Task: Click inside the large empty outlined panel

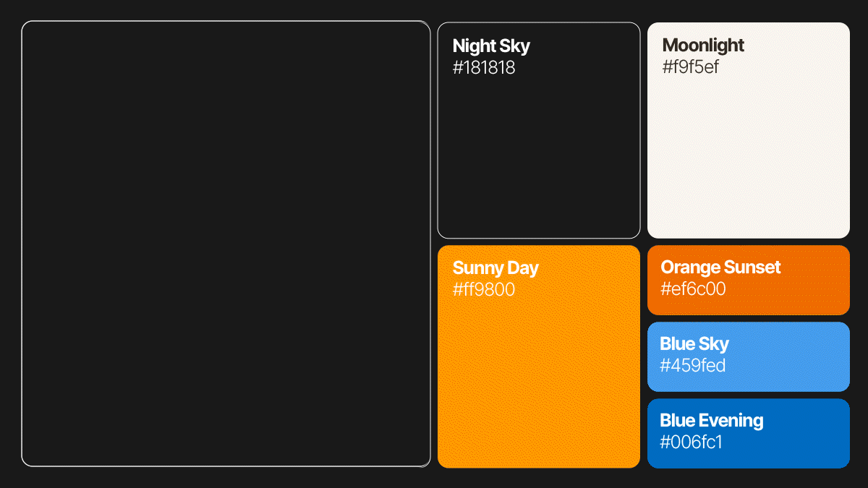Action: [226, 244]
